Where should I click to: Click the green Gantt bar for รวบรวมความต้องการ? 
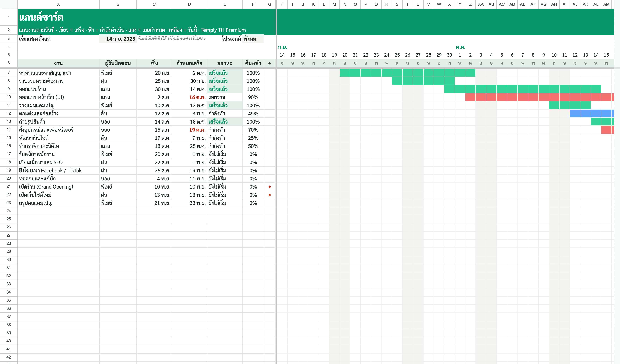pyautogui.click(x=423, y=81)
